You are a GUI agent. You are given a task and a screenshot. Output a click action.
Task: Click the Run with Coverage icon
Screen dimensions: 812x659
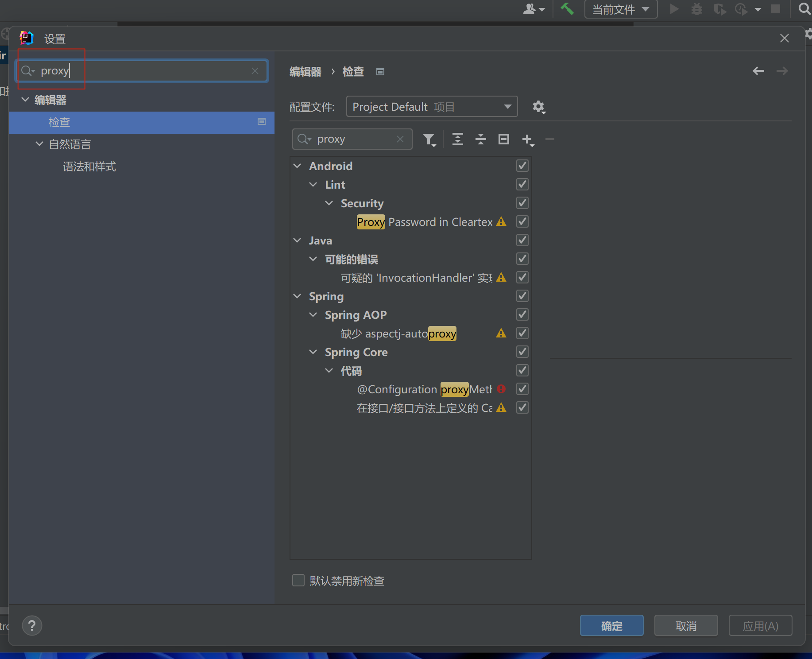pos(720,9)
